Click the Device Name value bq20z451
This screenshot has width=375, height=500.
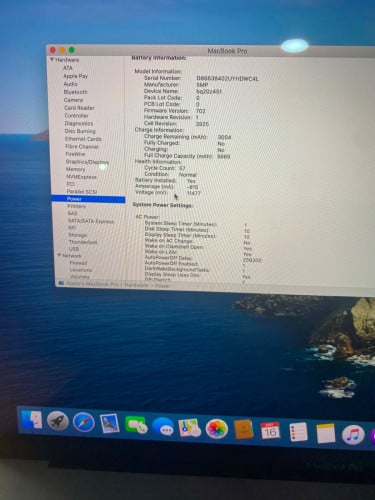(x=209, y=91)
